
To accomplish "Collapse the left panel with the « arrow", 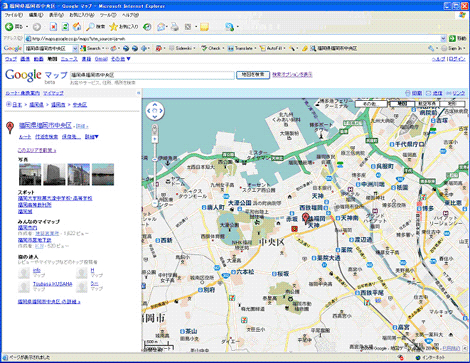I will 138,93.
